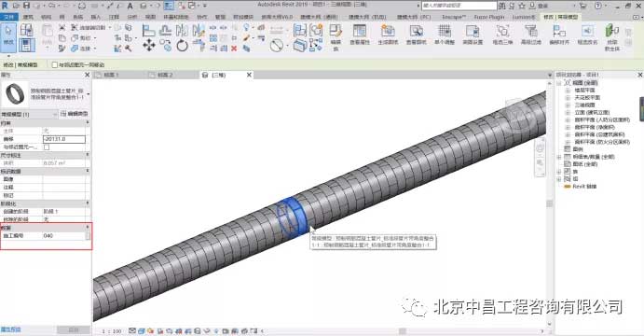The width and height of the screenshot is (644, 336).
Task: Click the Rotate tool icon
Action: [182, 45]
